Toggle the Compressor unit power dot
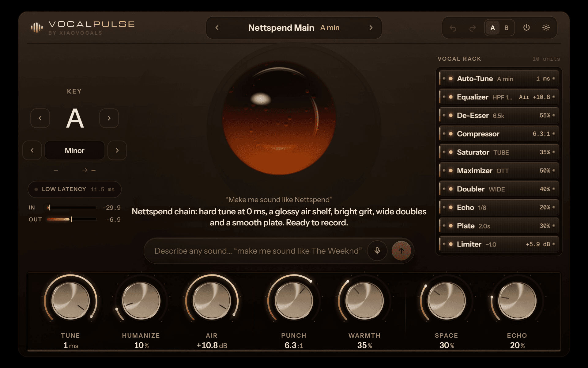The height and width of the screenshot is (368, 588). [x=450, y=134]
